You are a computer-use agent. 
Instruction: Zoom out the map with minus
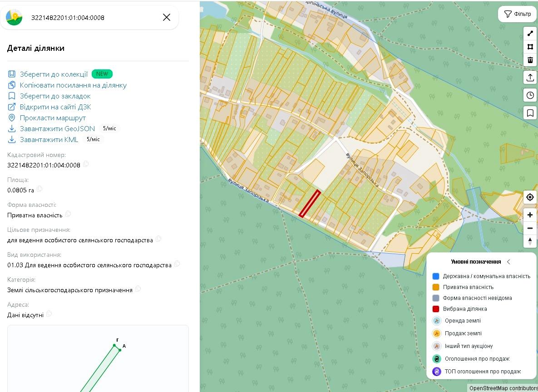pos(530,228)
